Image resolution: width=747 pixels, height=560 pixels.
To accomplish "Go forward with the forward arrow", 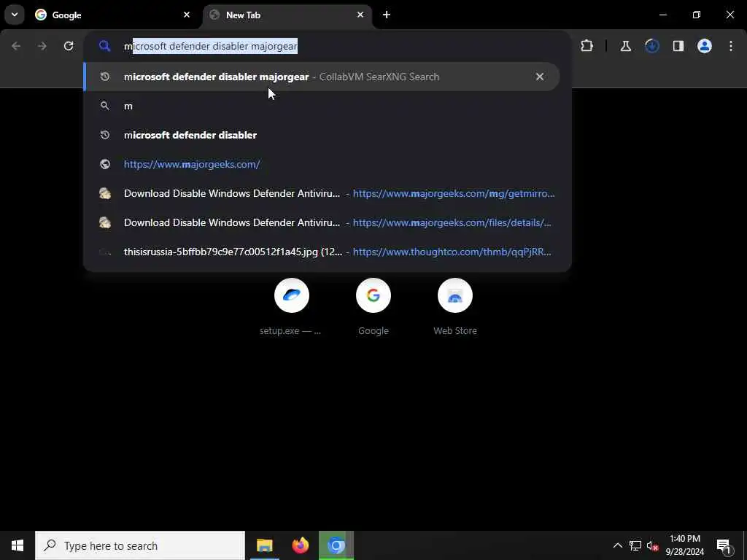I will point(42,46).
